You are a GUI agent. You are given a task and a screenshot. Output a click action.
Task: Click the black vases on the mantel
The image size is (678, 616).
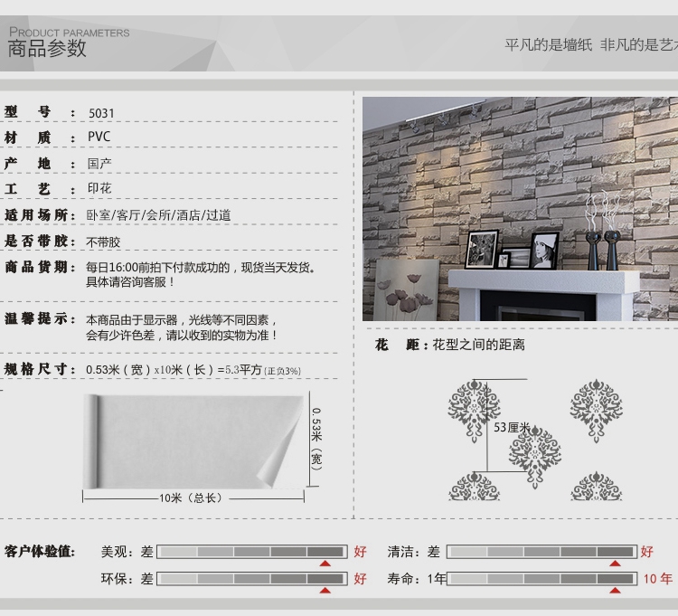click(604, 250)
